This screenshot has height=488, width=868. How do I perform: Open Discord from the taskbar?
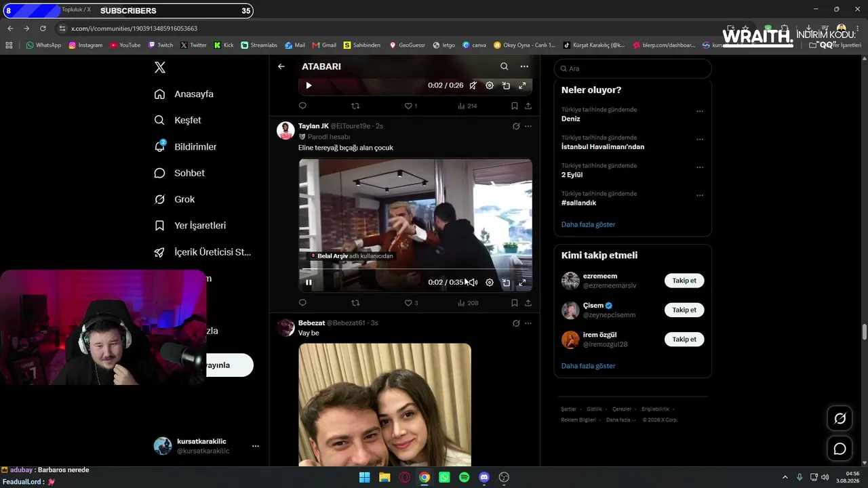tap(484, 477)
